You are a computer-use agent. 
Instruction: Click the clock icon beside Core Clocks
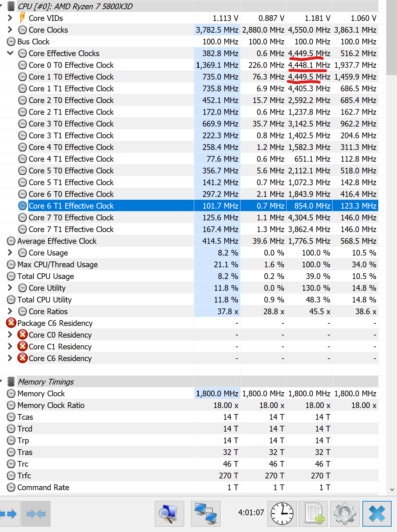[x=23, y=30]
